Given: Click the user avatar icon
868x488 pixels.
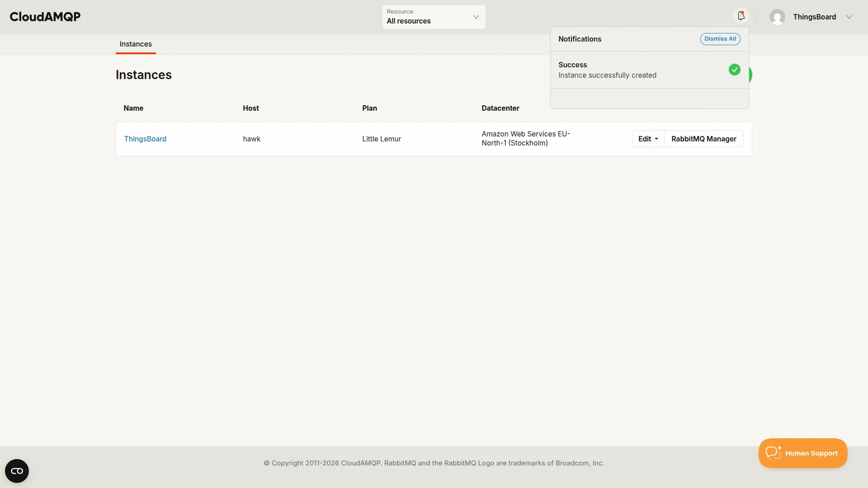Looking at the screenshot, I should coord(777,17).
